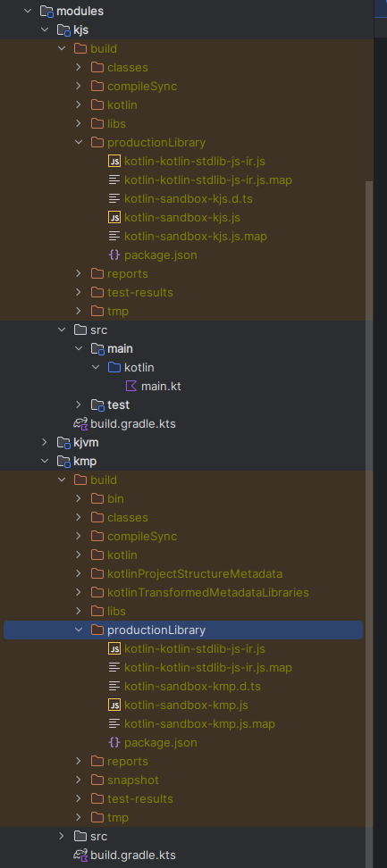Click the JSON braces icon of kmp package.json
387x868 pixels.
[x=114, y=742]
